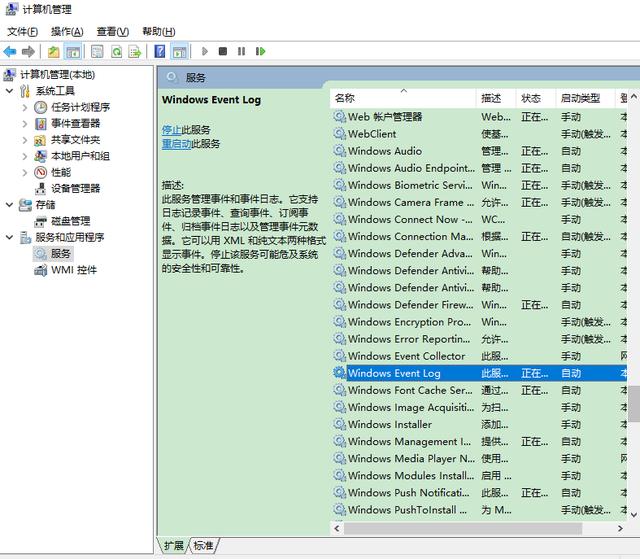Select Windows Defender Firewall service row

point(479,305)
